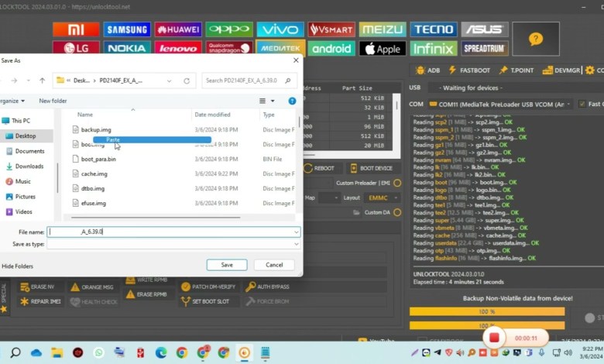Enable the Custom DA option

pyautogui.click(x=397, y=212)
